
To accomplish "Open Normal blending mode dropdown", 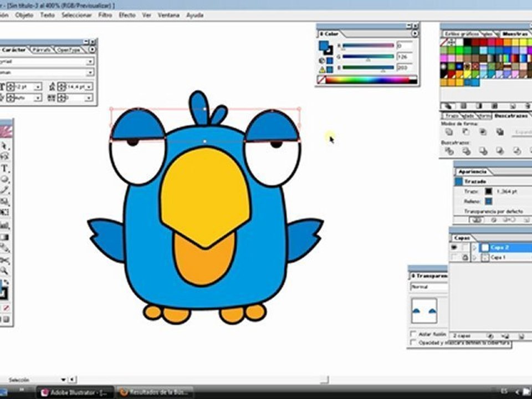I will coord(428,287).
